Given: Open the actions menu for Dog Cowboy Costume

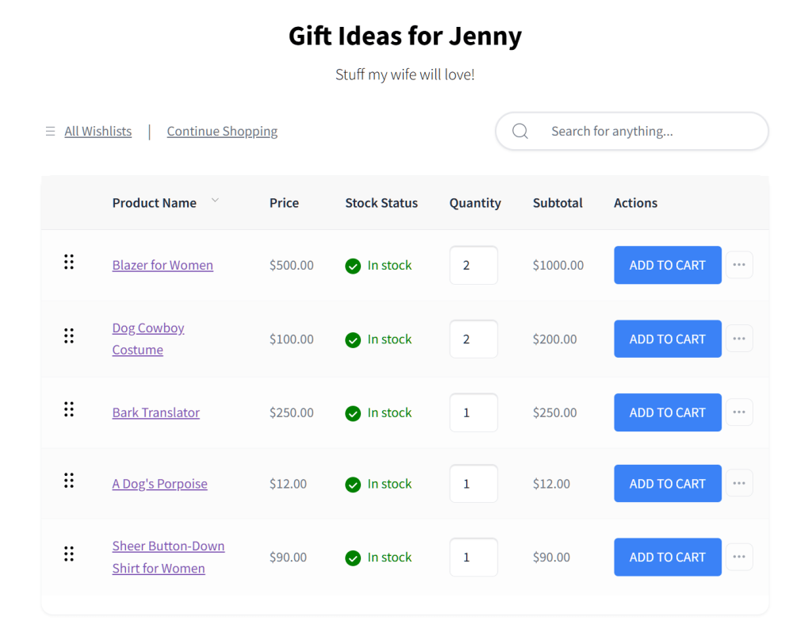Looking at the screenshot, I should [x=739, y=338].
